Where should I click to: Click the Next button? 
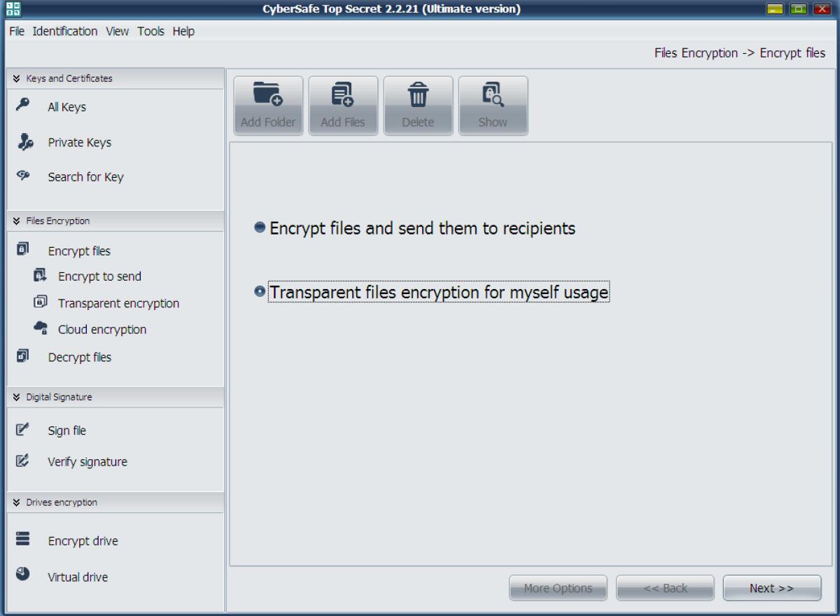coord(771,588)
